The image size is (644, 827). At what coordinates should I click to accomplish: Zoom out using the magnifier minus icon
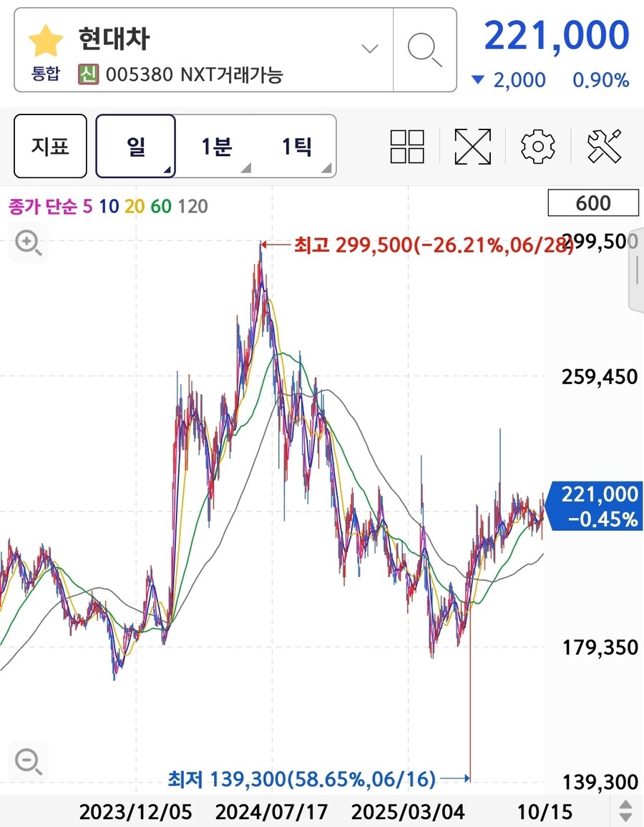pyautogui.click(x=27, y=760)
